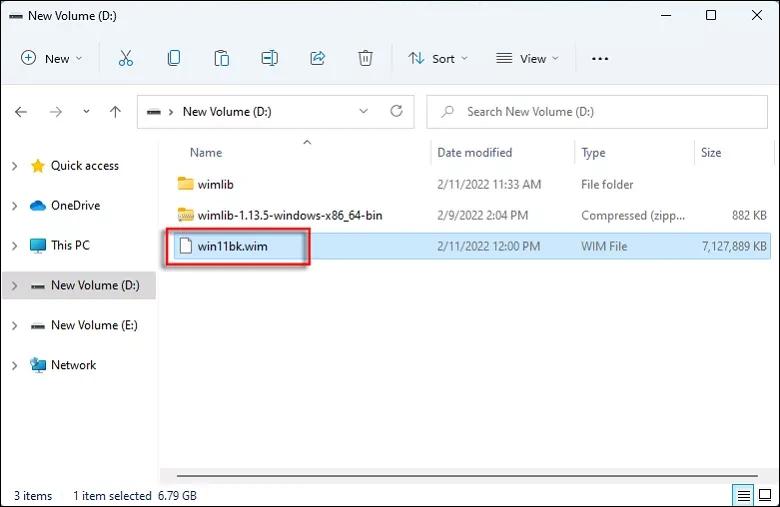Click the Paste clipboard icon
This screenshot has width=780, height=507.
click(x=221, y=58)
